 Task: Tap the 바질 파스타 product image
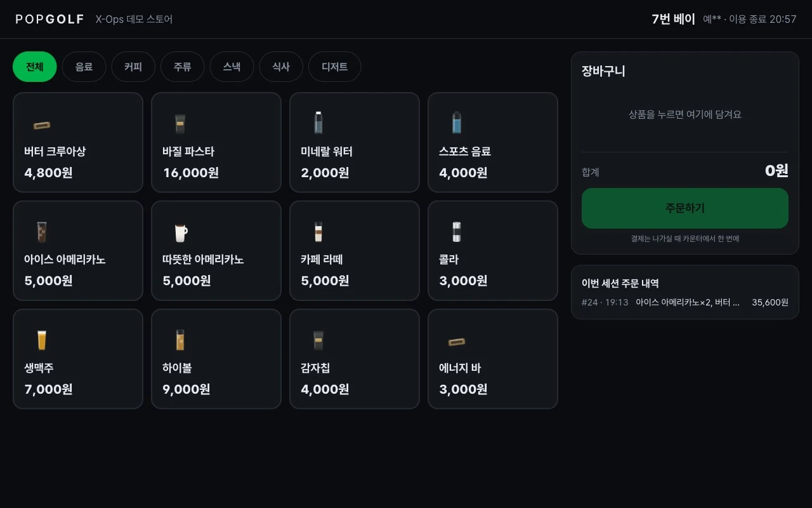pyautogui.click(x=180, y=123)
